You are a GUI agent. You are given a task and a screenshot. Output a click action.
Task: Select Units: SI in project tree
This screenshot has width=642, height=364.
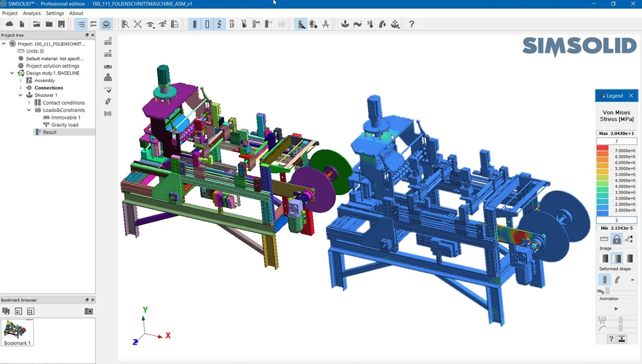click(x=35, y=51)
